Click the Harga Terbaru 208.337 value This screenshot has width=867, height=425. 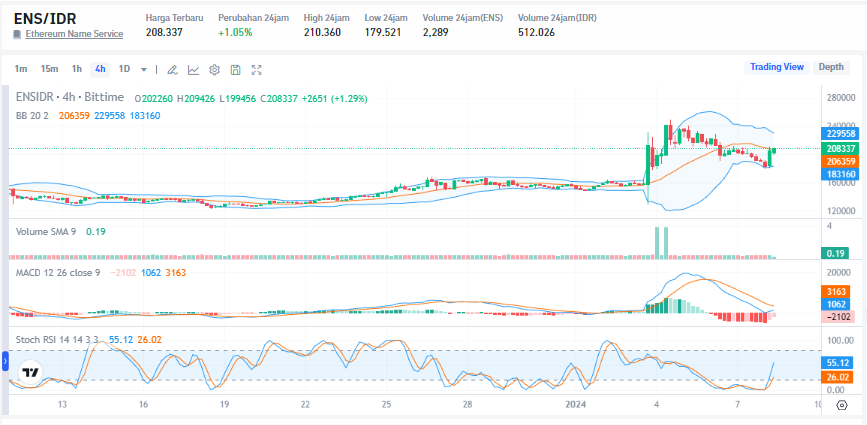click(164, 32)
